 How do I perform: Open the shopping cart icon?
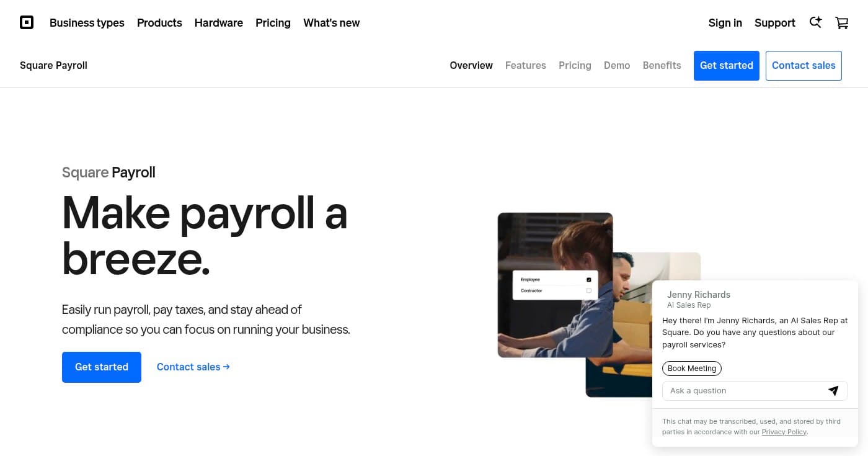841,22
